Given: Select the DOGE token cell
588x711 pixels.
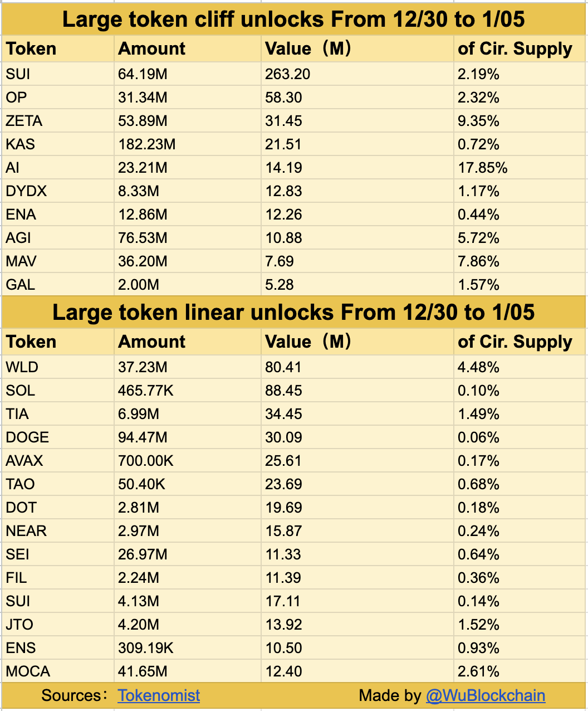Looking at the screenshot, I should 28,437.
